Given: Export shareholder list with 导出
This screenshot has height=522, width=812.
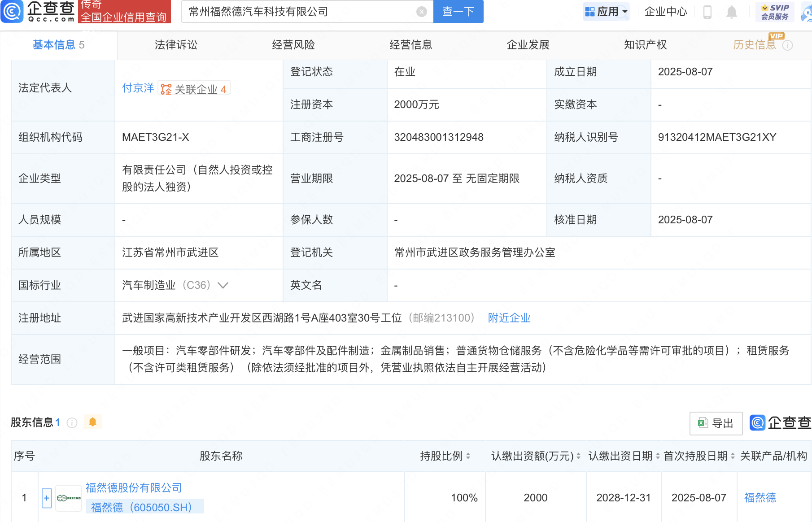Looking at the screenshot, I should [x=716, y=423].
